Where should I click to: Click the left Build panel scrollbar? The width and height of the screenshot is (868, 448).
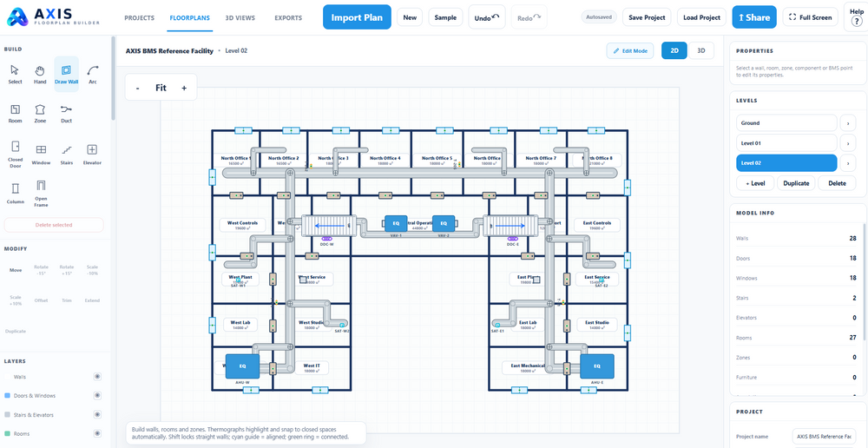point(114,77)
